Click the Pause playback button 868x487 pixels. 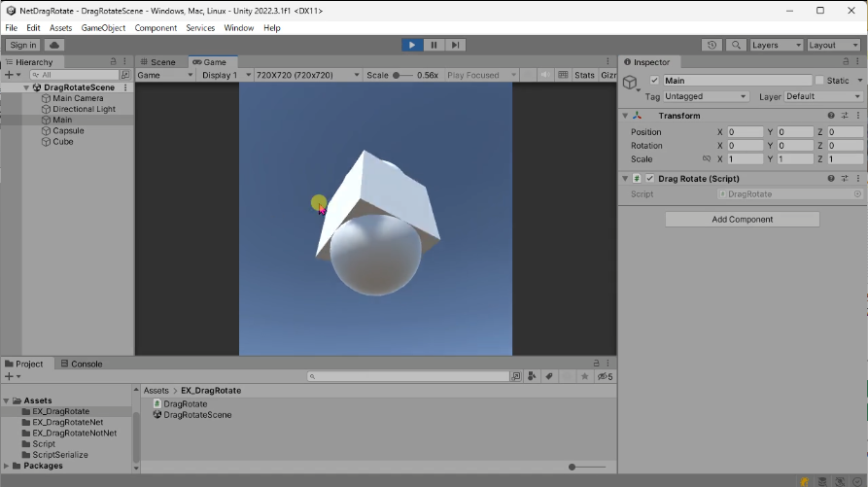point(434,45)
